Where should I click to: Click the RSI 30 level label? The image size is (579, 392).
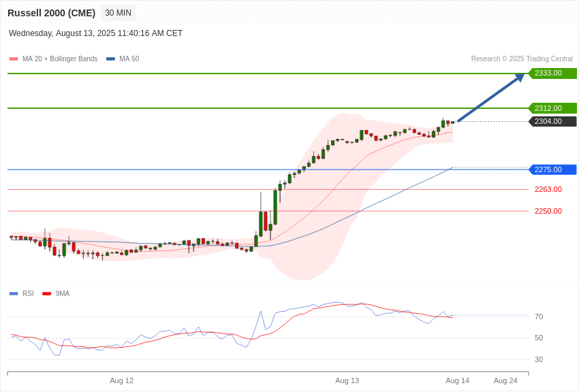[539, 359]
